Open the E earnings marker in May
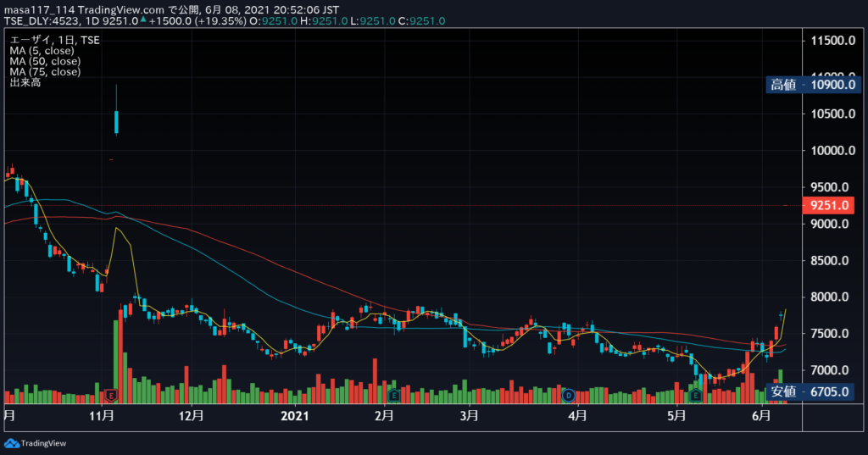 695,395
